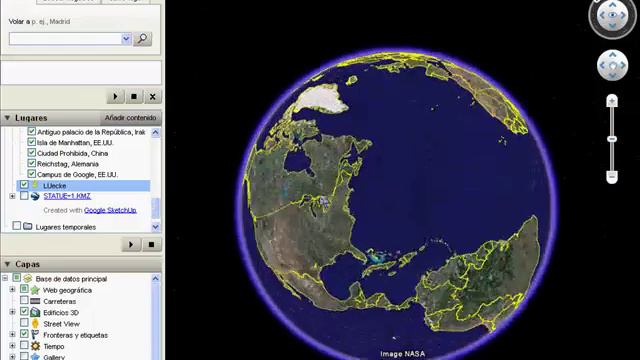Toggle the Web geográfica layer checkbox
The image size is (640, 360).
[x=24, y=289]
